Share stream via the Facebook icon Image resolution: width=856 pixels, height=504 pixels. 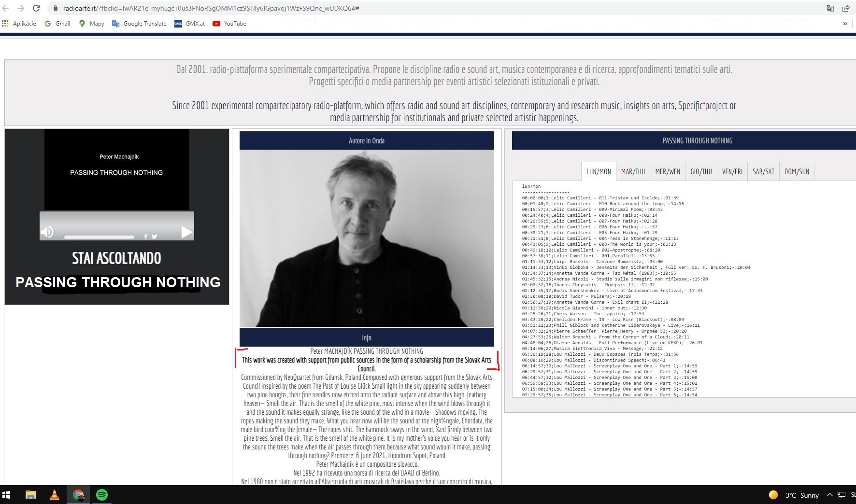pos(146,237)
